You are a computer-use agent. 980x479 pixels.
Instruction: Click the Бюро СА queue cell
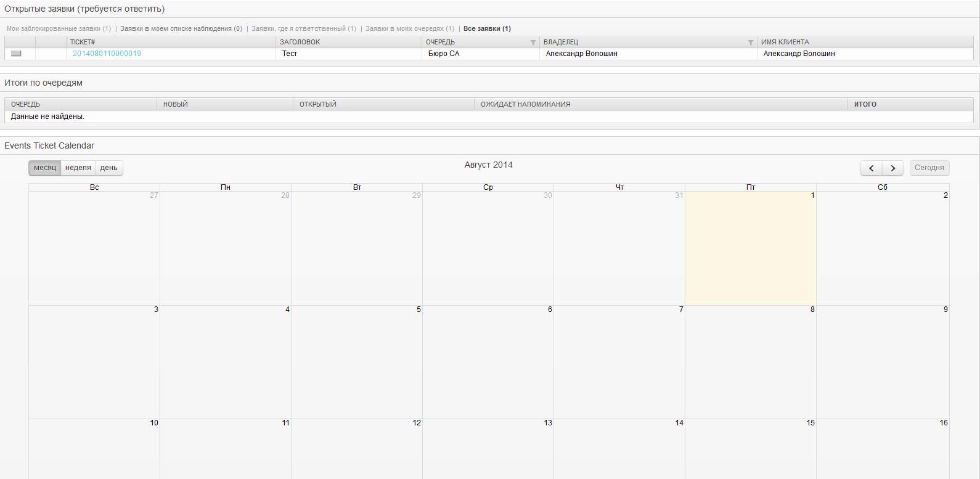coord(481,54)
